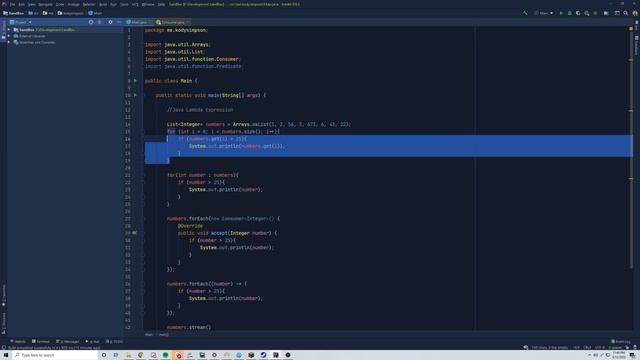The image size is (640, 360).
Task: Select Scratches and Consoles tree row
Action: pos(65,42)
